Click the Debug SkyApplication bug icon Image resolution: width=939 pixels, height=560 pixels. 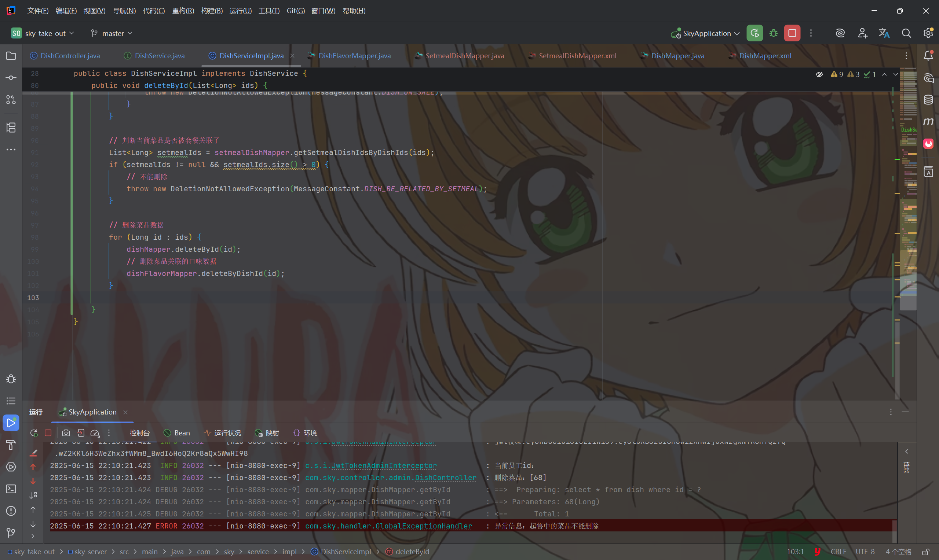[773, 33]
